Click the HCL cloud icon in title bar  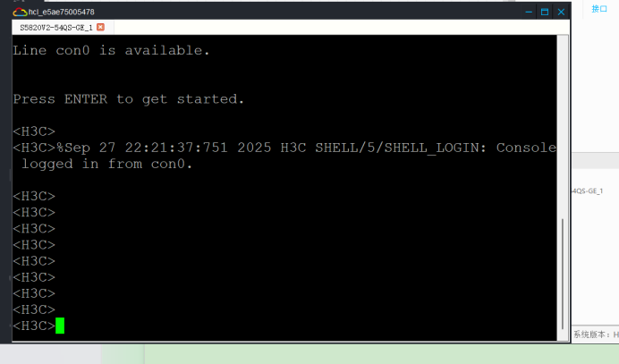coord(20,13)
